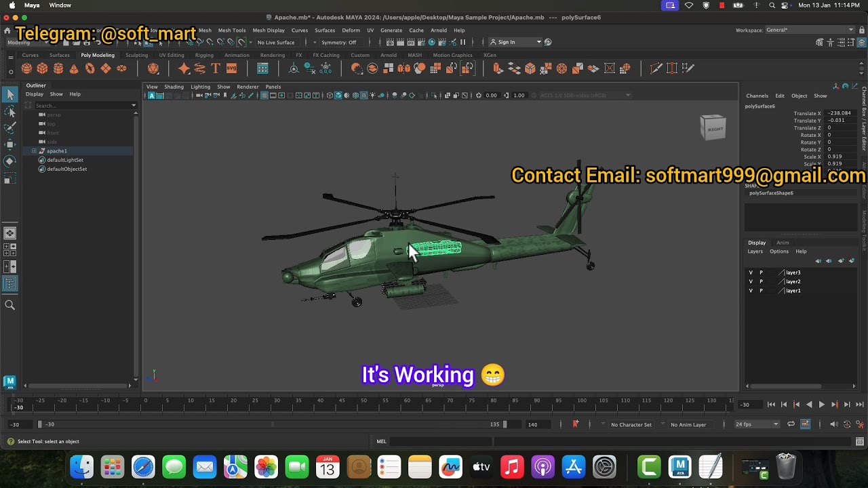Image resolution: width=868 pixels, height=488 pixels.
Task: Switch to the Rigging shelf tab
Action: [204, 55]
